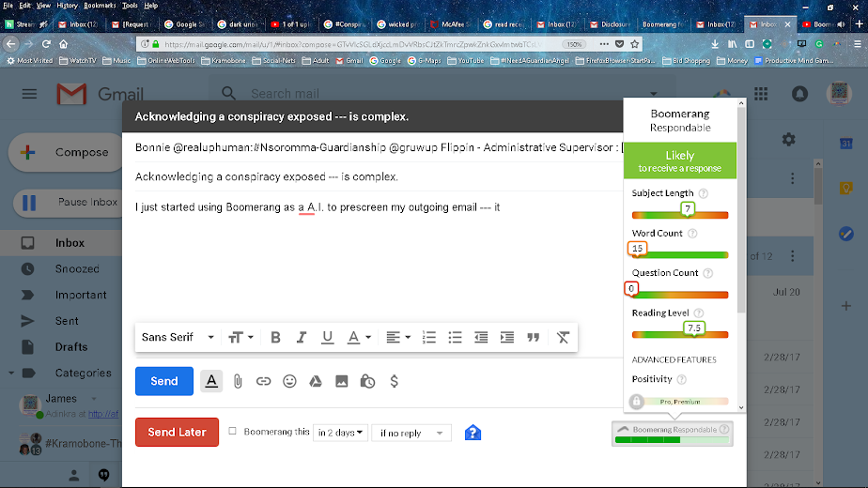
Task: Open Calendar side panel icon
Action: pos(845,144)
